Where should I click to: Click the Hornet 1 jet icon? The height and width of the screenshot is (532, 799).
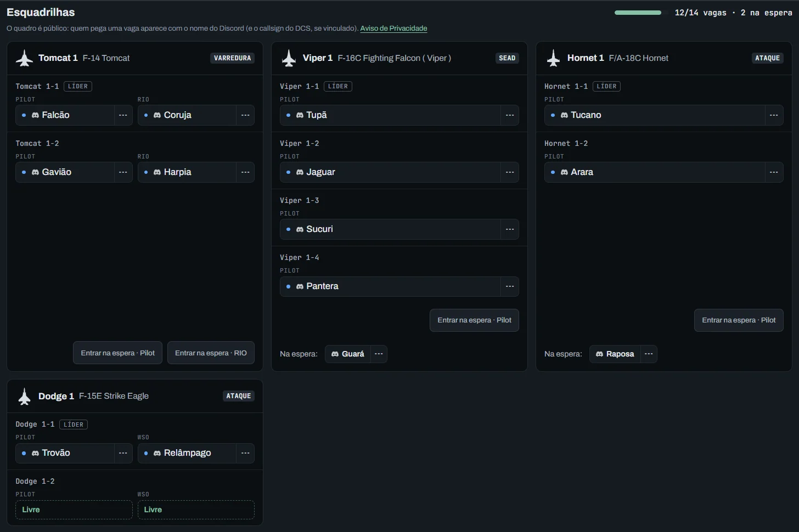[553, 58]
